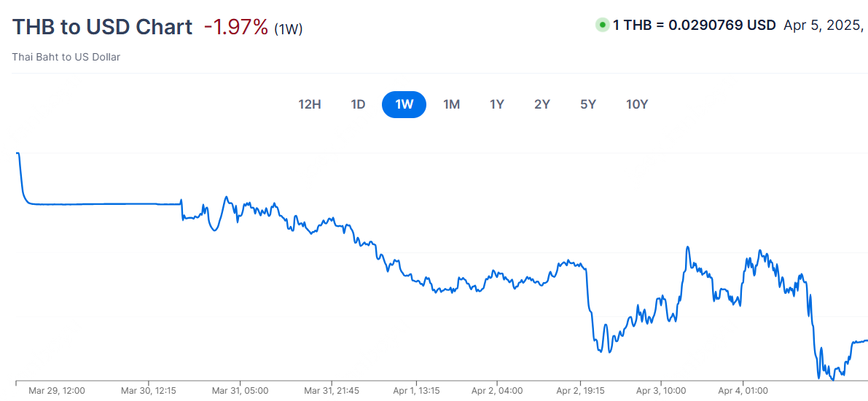Image resolution: width=868 pixels, height=401 pixels.
Task: Click the THB to USD Chart heading
Action: tap(102, 27)
